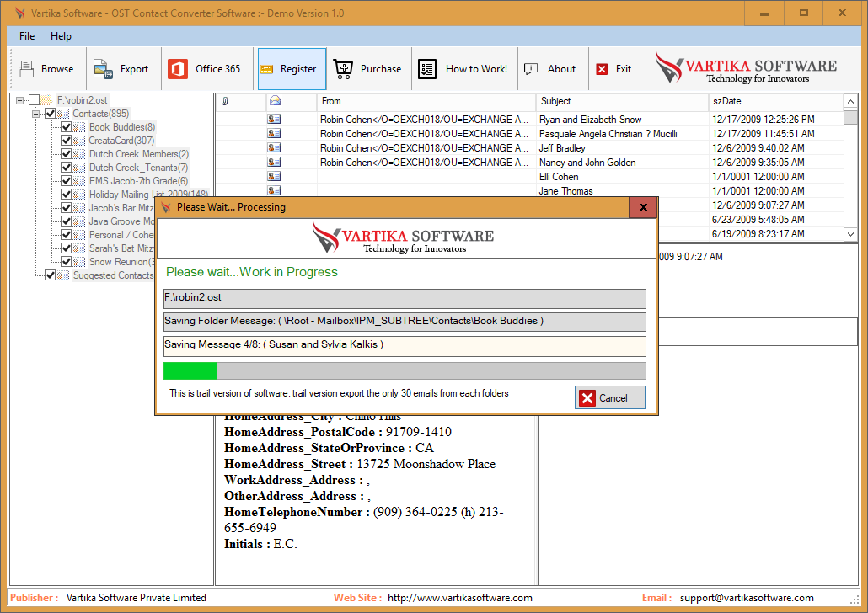Click the Browse folder icon
The image size is (868, 613).
pyautogui.click(x=26, y=68)
